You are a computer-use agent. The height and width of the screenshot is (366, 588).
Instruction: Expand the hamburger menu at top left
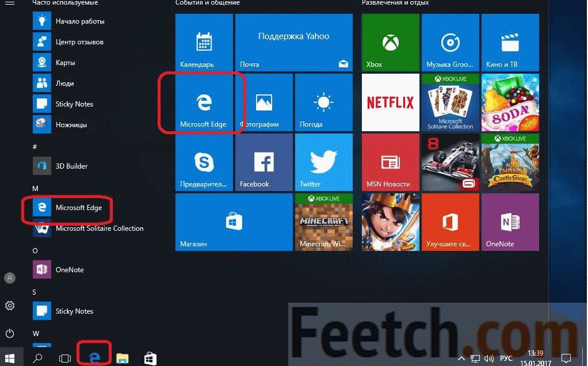tap(10, 3)
